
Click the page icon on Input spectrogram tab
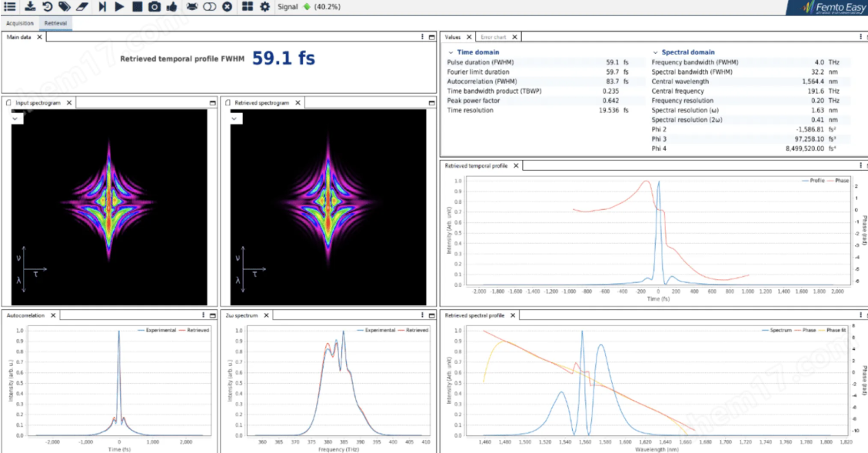tap(8, 103)
